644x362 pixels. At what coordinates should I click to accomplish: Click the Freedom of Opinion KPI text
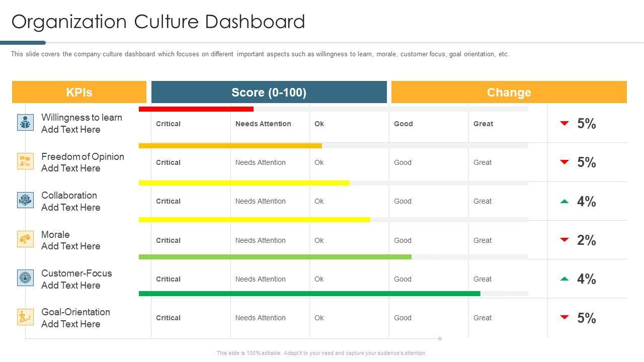pyautogui.click(x=83, y=156)
